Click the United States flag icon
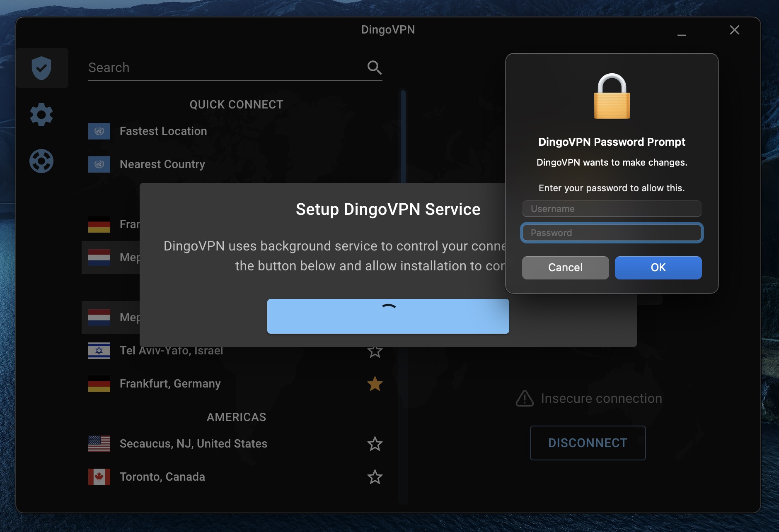This screenshot has height=532, width=779. coord(99,443)
